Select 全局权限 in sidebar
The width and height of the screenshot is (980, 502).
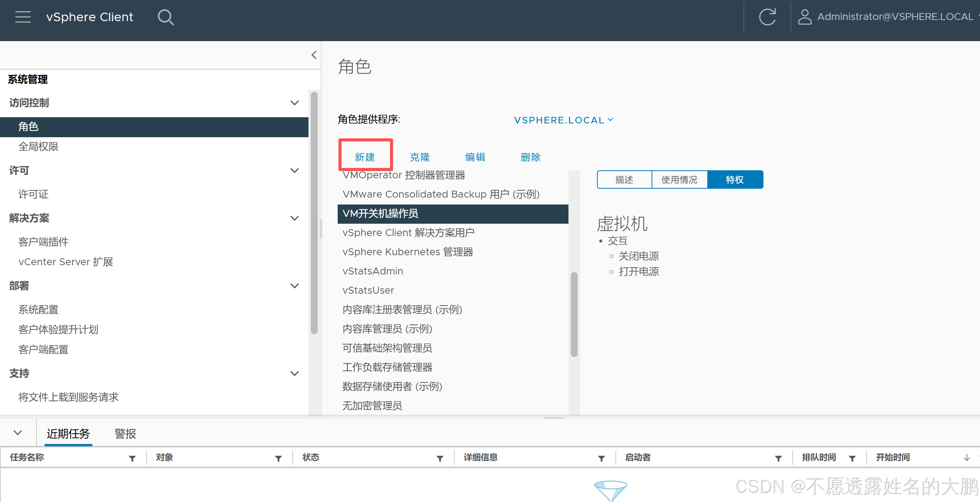[38, 146]
